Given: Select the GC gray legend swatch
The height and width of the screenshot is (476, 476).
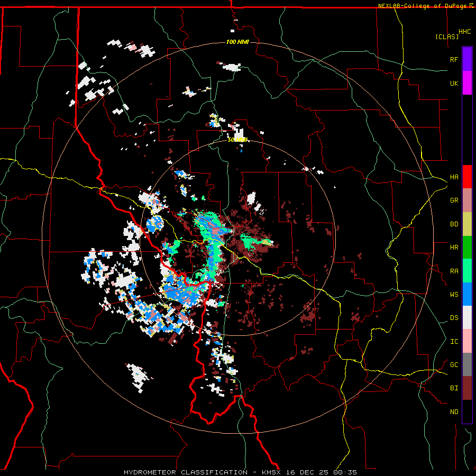Looking at the screenshot, I should (x=467, y=364).
